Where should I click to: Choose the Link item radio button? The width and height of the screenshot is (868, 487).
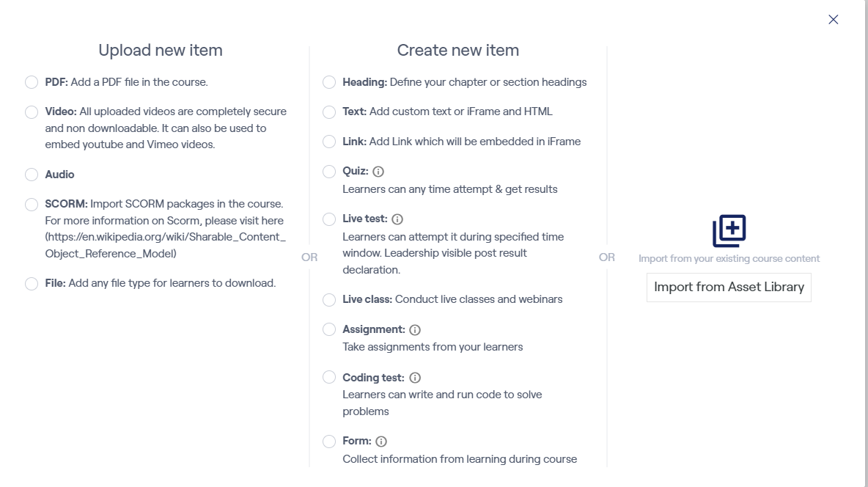point(329,142)
